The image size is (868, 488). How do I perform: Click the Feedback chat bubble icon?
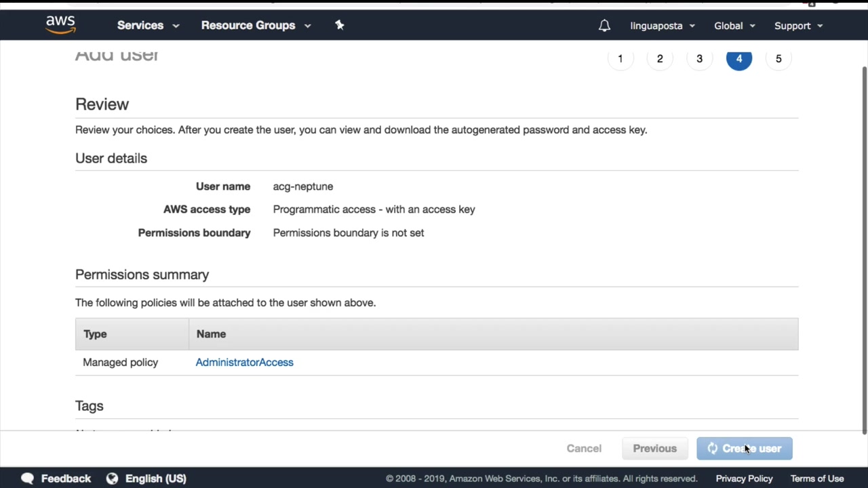point(27,479)
